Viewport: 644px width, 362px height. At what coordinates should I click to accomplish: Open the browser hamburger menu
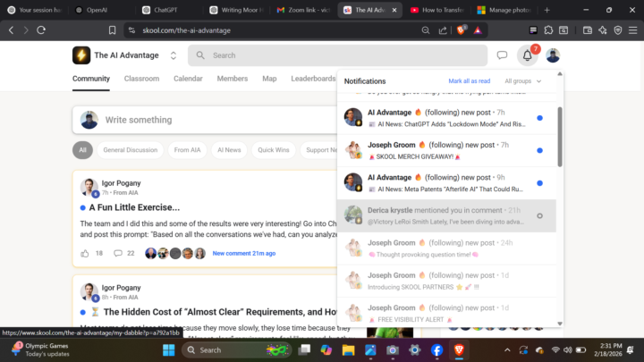pyautogui.click(x=633, y=30)
